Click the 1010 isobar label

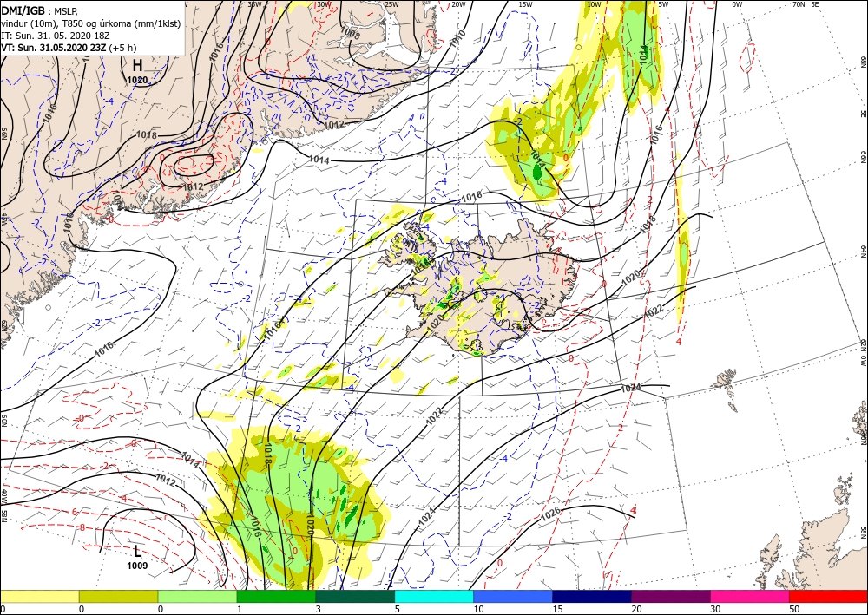click(x=457, y=39)
